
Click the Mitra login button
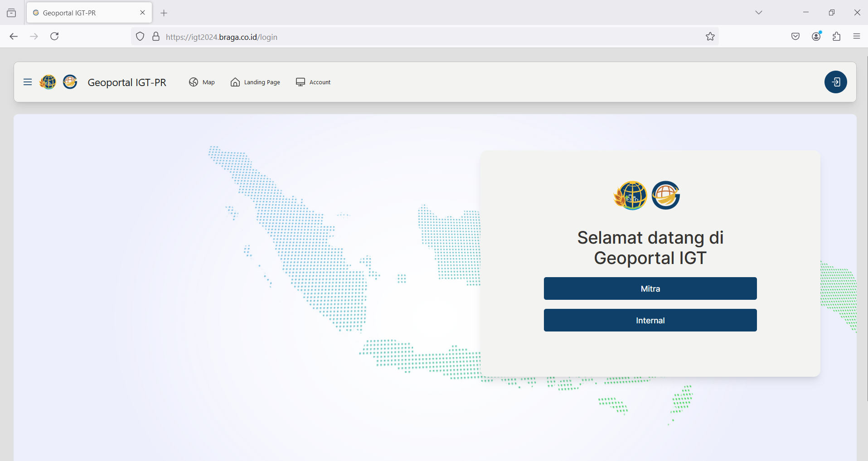coord(650,288)
